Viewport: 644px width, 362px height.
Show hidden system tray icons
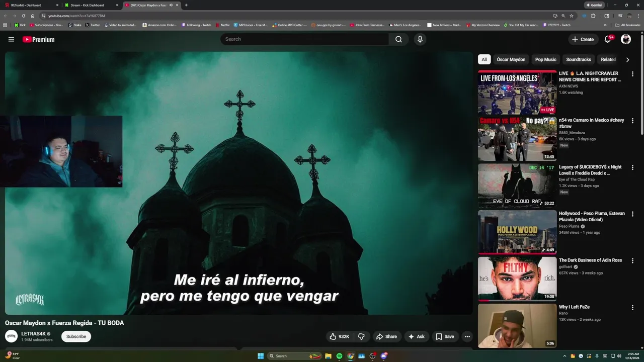pos(565,356)
